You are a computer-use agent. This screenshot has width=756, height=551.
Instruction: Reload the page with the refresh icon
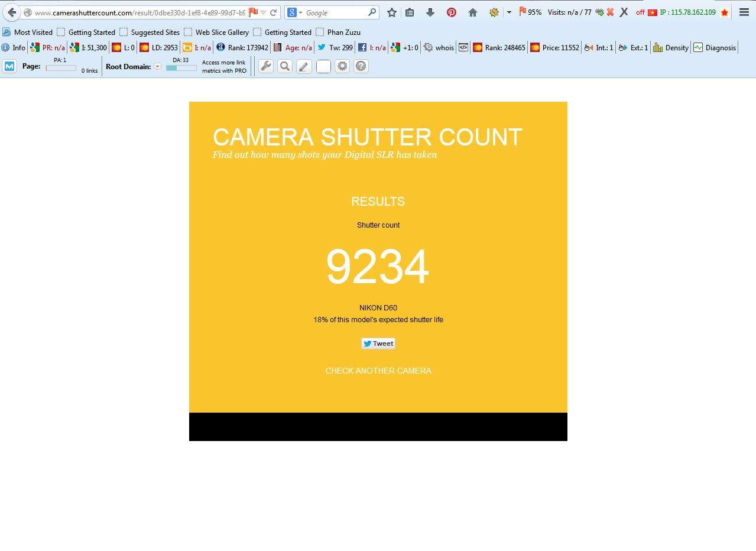click(274, 12)
